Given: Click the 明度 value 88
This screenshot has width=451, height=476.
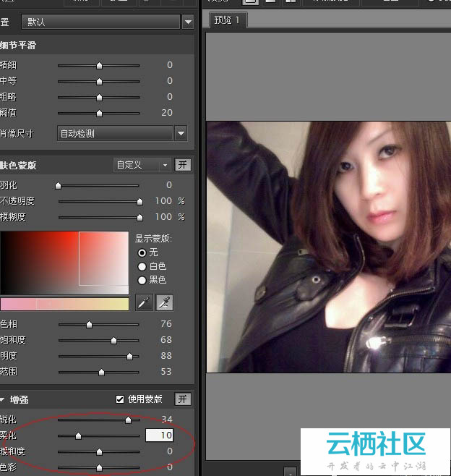Looking at the screenshot, I should click(166, 355).
